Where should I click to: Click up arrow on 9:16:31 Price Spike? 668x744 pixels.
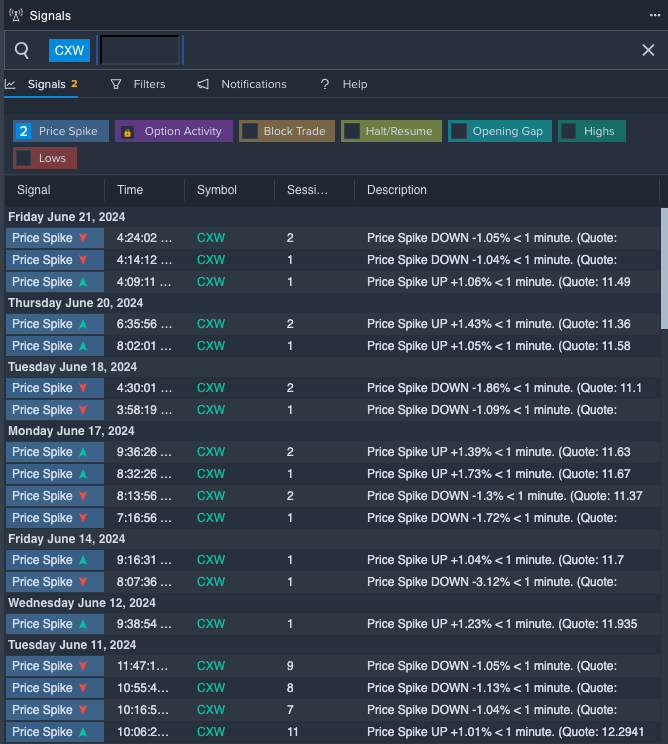(x=83, y=560)
